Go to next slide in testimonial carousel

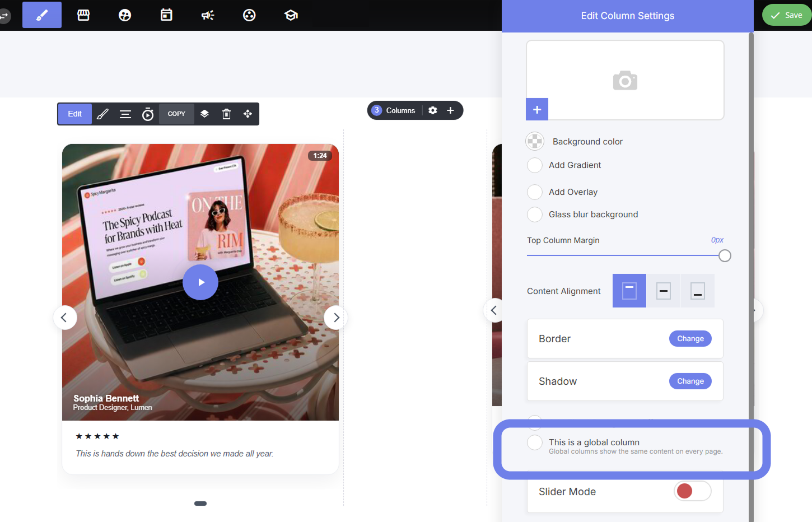coord(336,318)
